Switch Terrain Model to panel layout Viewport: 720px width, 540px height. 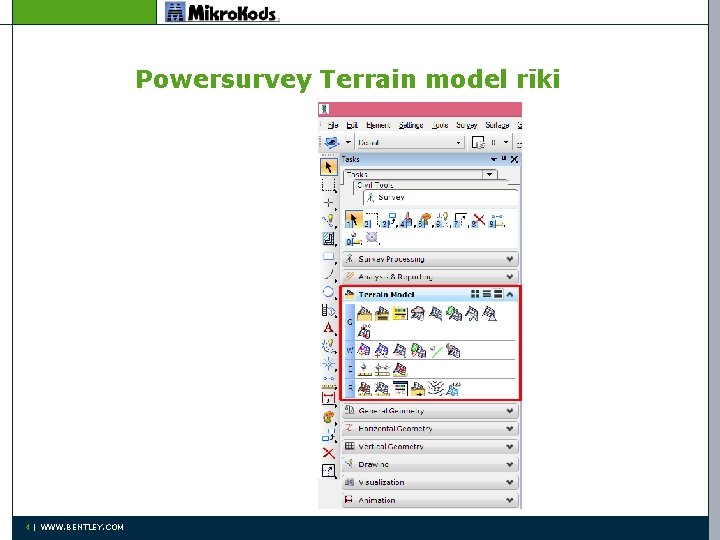[x=498, y=294]
